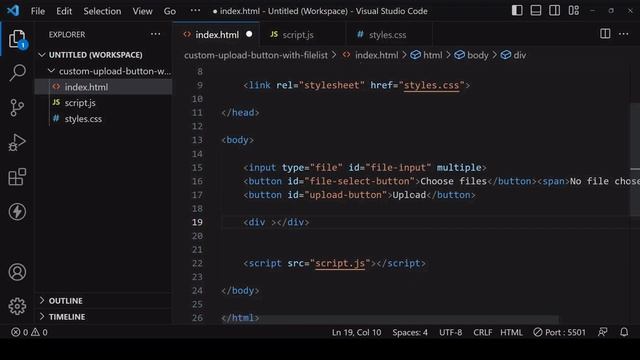Click the div breadcrumb segment

513,55
